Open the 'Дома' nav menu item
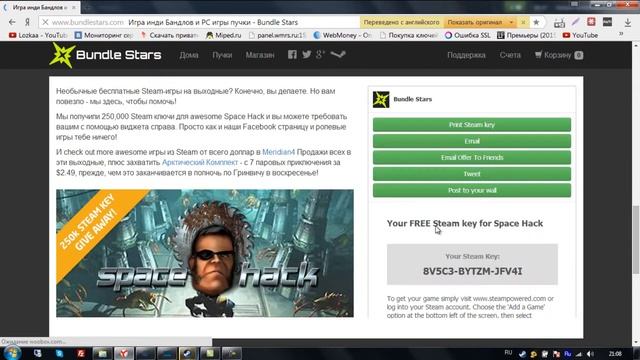Viewport: 640px width, 360px height. (189, 55)
